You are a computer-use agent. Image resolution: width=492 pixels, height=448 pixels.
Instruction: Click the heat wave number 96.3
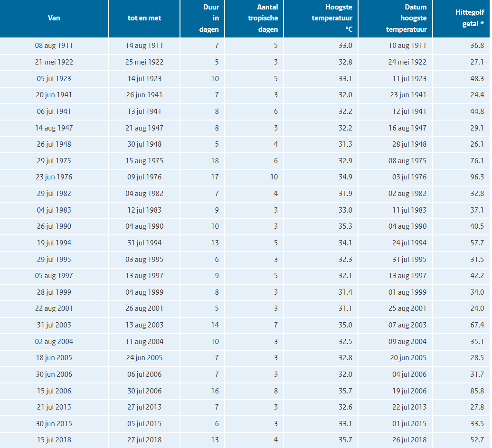pos(477,177)
